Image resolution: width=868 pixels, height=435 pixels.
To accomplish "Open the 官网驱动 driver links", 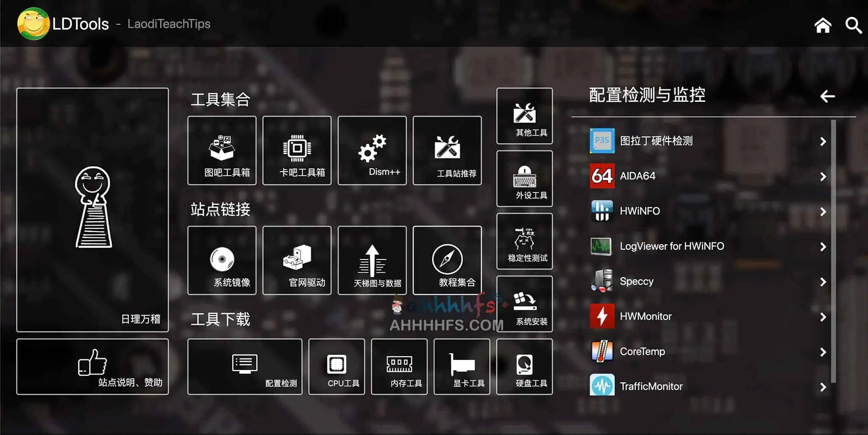I will click(x=297, y=261).
